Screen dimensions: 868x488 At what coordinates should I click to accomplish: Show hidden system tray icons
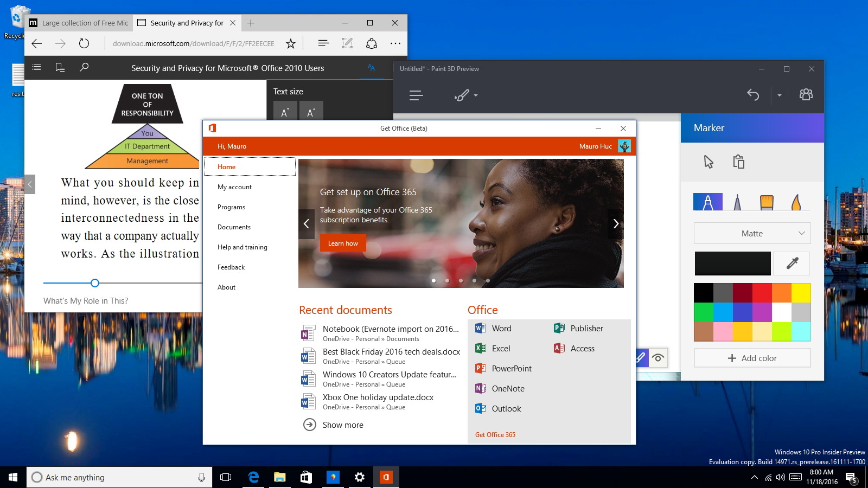pos(754,477)
